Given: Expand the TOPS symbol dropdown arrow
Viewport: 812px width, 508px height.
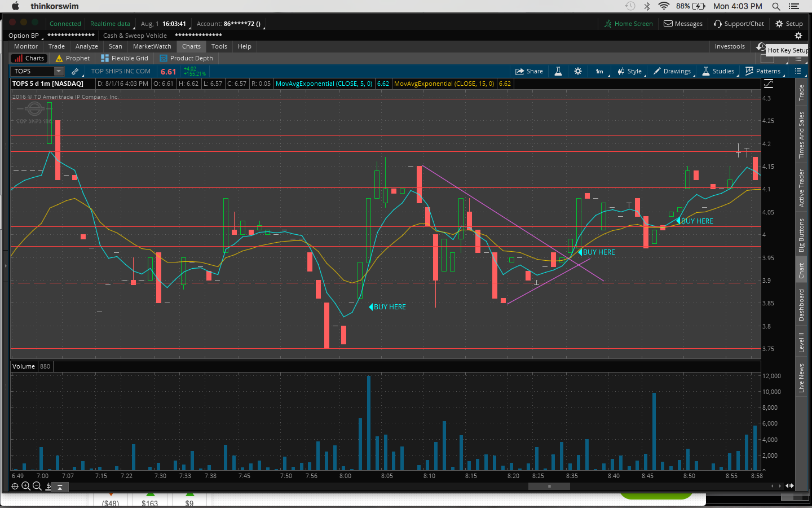Looking at the screenshot, I should point(59,71).
